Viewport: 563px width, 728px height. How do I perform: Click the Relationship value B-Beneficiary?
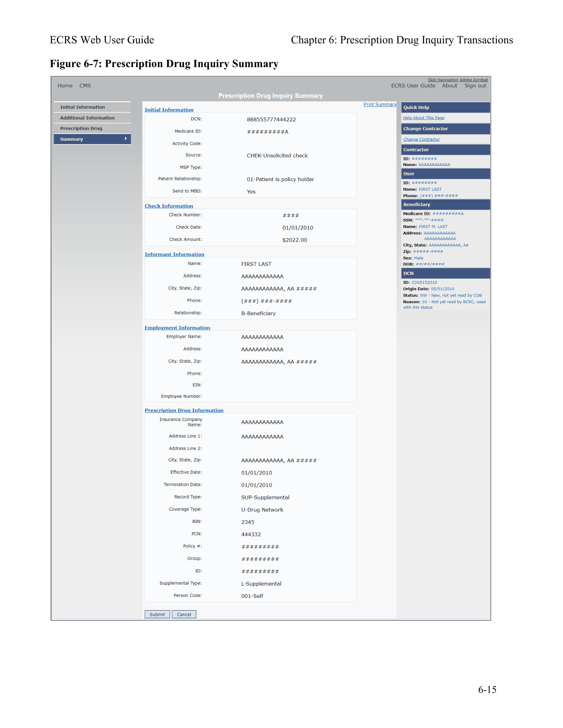pos(258,313)
